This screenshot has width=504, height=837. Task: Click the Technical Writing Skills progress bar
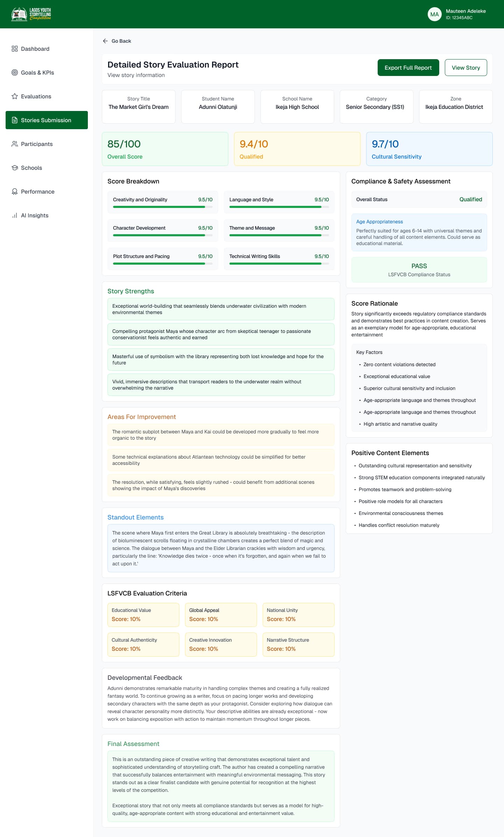pyautogui.click(x=279, y=264)
